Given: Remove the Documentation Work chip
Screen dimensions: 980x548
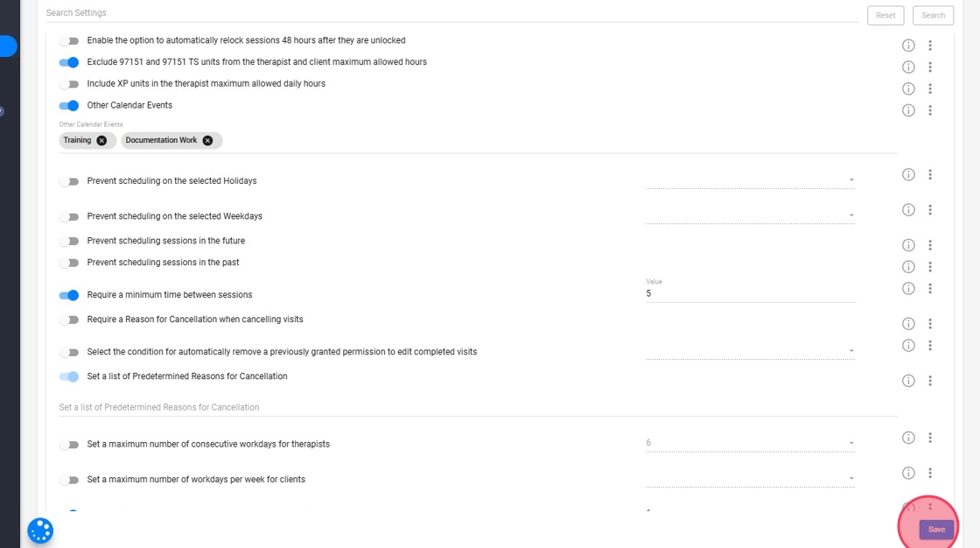Looking at the screenshot, I should coord(207,140).
